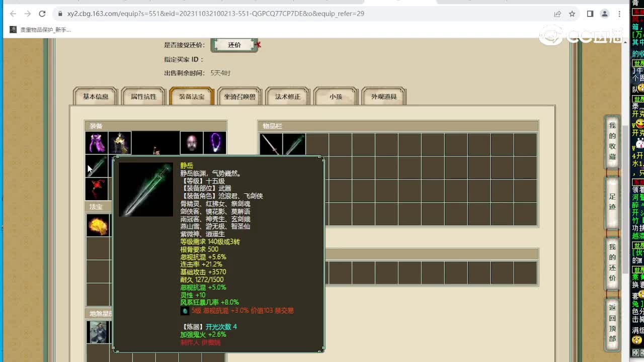Select the 装备法宝 tab

pyautogui.click(x=192, y=97)
